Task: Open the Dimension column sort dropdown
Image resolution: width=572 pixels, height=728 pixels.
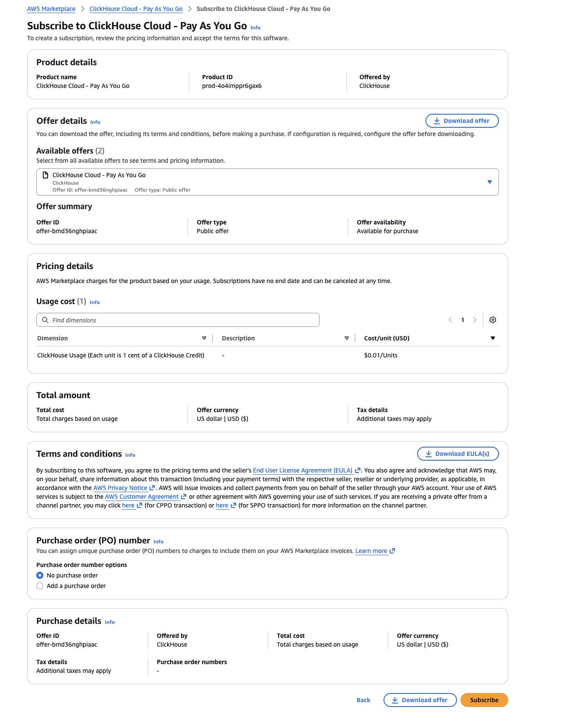Action: pyautogui.click(x=204, y=338)
